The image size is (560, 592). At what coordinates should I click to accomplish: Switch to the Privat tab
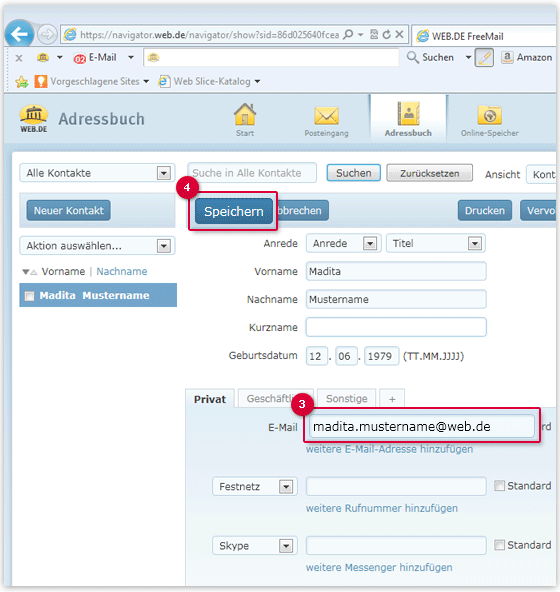(210, 399)
